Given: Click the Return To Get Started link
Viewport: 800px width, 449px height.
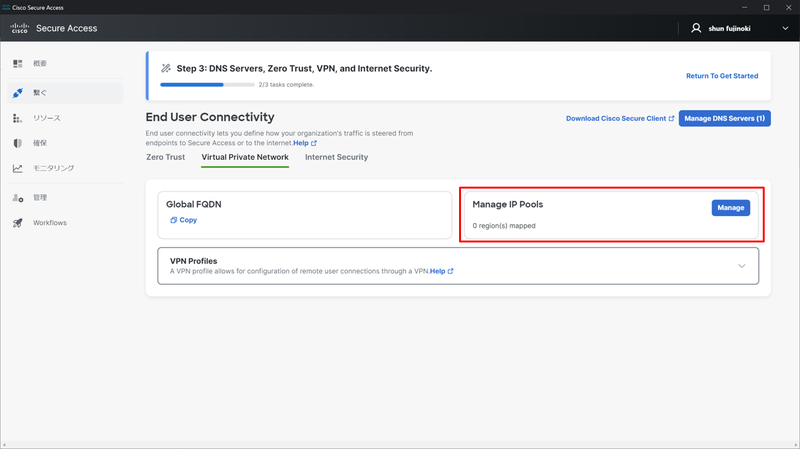Looking at the screenshot, I should click(722, 76).
